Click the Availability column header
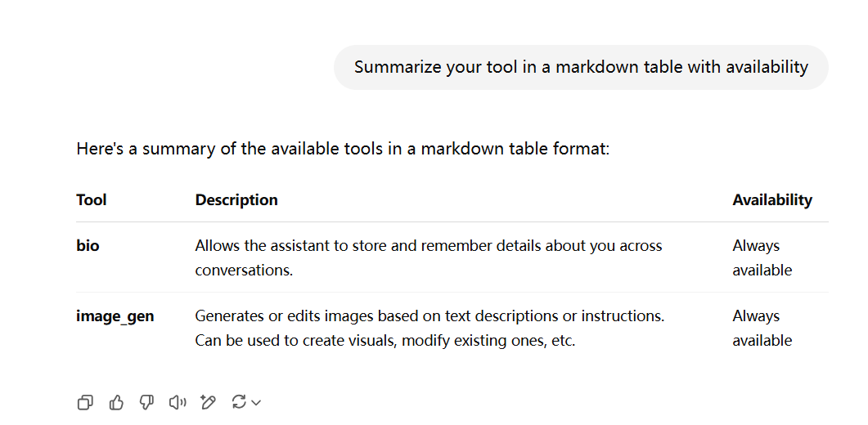Viewport: 868px width, 425px height. [772, 199]
